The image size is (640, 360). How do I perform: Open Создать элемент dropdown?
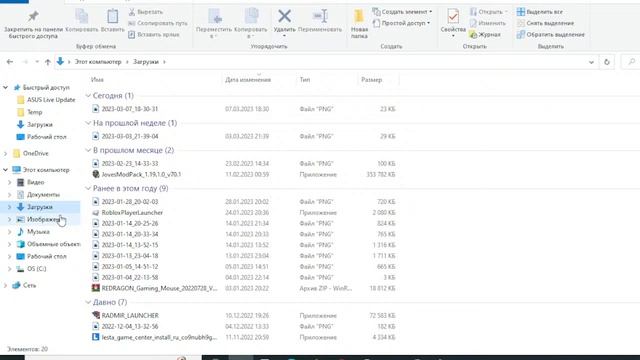[x=402, y=12]
